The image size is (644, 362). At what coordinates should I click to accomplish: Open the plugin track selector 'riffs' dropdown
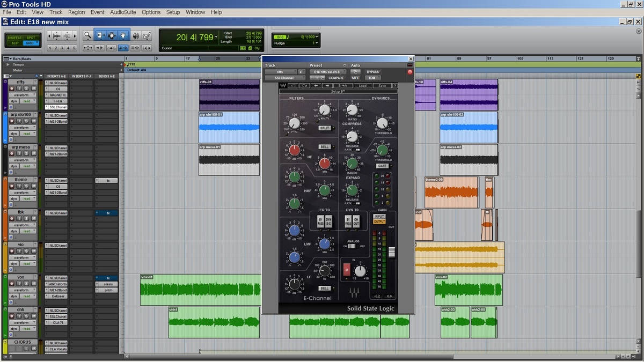(281, 72)
